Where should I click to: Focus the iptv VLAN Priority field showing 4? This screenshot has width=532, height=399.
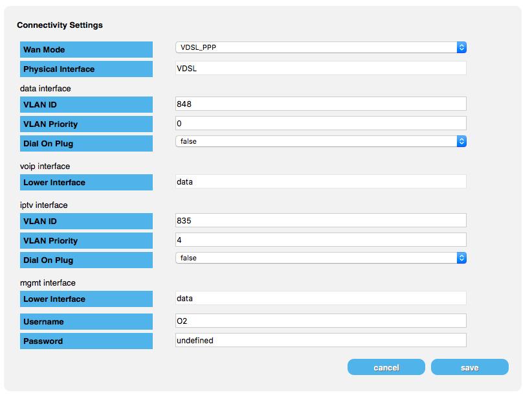coord(320,240)
